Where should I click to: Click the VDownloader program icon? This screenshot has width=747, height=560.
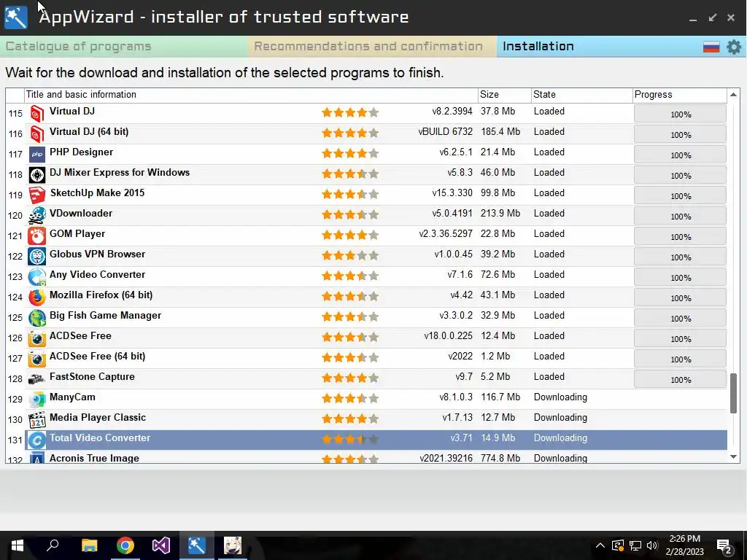(x=36, y=216)
